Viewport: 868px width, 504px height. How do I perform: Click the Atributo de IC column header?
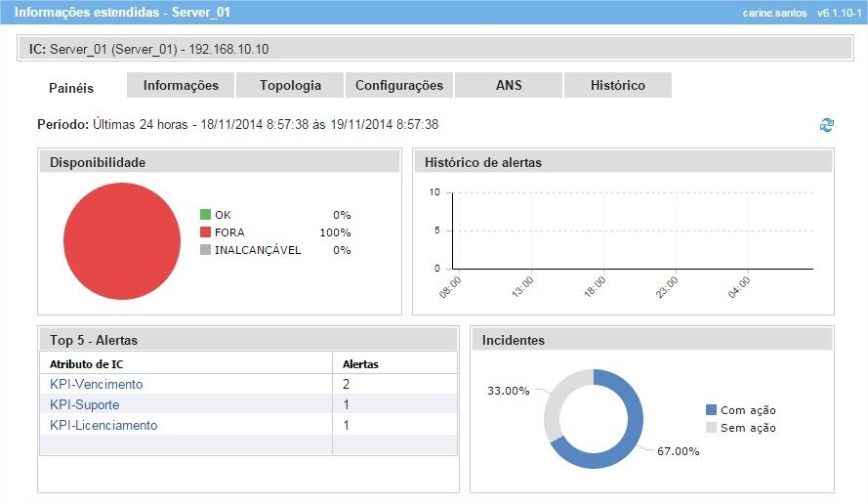point(85,363)
